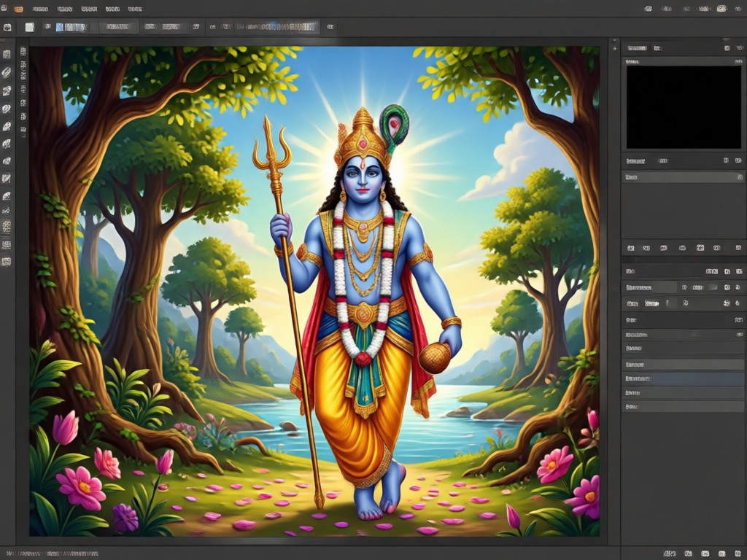This screenshot has width=747, height=560.
Task: Select the last row in the right panel list
Action: coord(683,407)
